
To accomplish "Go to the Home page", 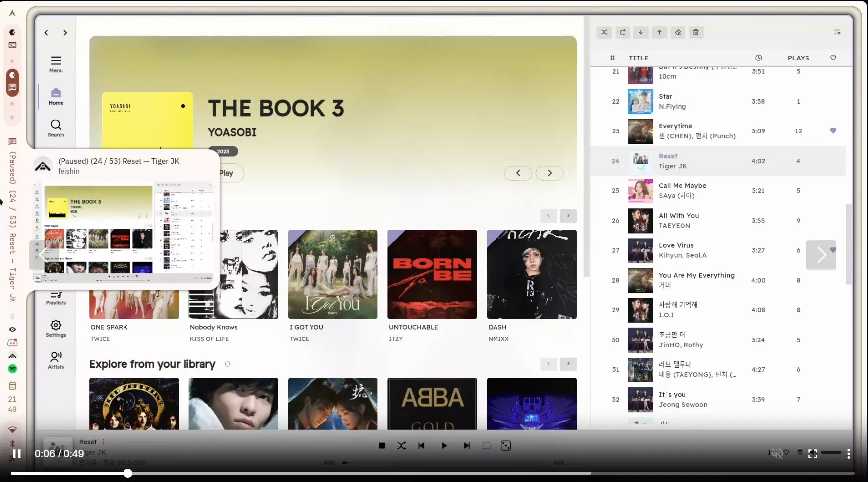I will (x=56, y=96).
